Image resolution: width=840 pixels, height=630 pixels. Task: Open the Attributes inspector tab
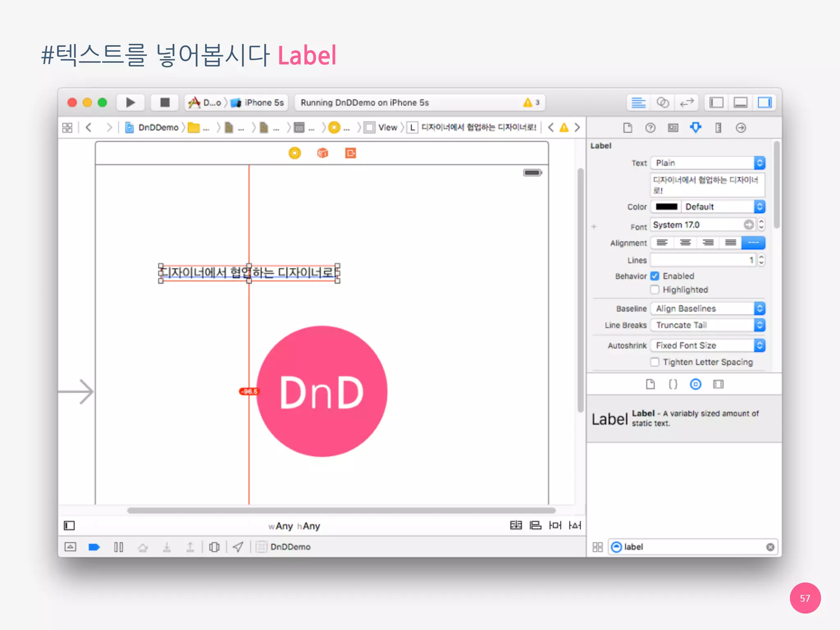point(696,128)
